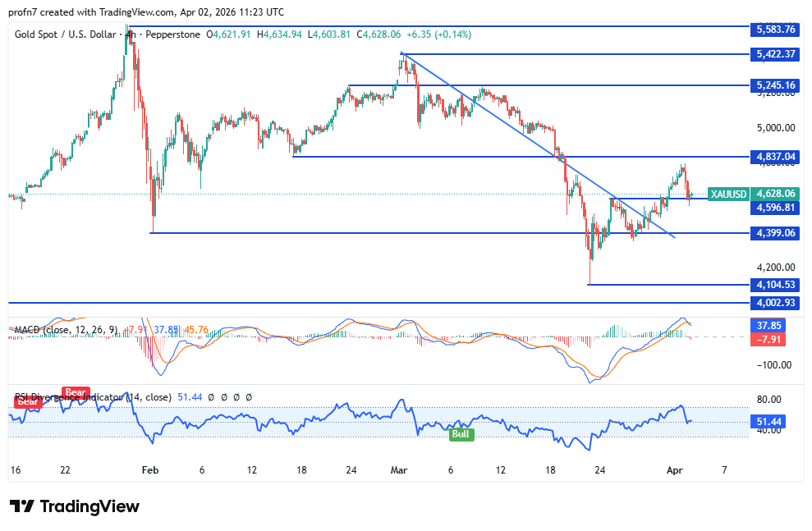The width and height of the screenshot is (812, 531).
Task: Click the 5,583.76 resistance price label
Action: tap(775, 29)
